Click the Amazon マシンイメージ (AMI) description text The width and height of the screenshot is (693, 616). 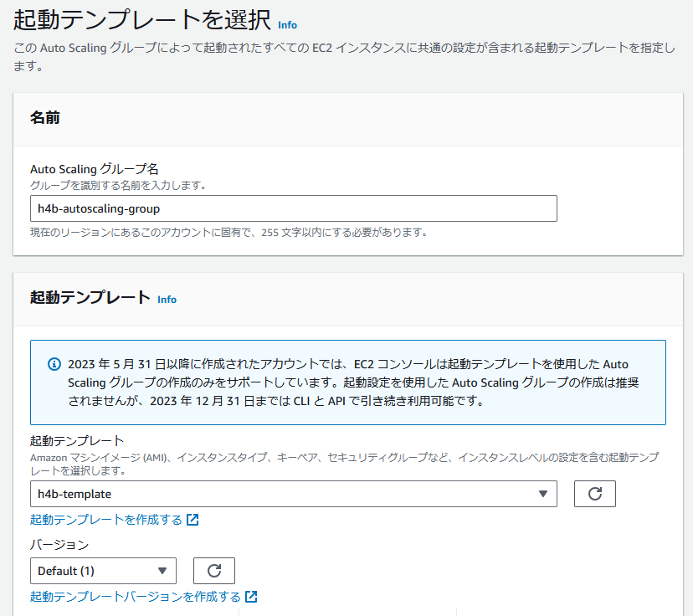coord(344,464)
